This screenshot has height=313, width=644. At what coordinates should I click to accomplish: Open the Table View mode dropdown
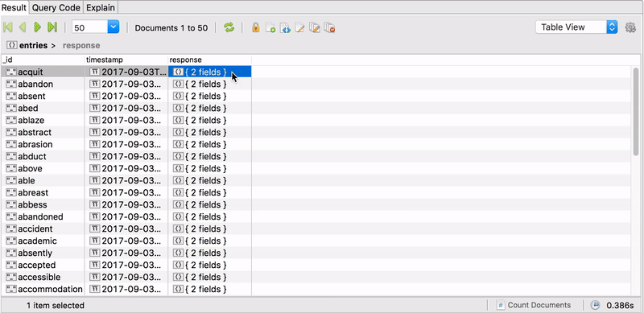pyautogui.click(x=576, y=27)
